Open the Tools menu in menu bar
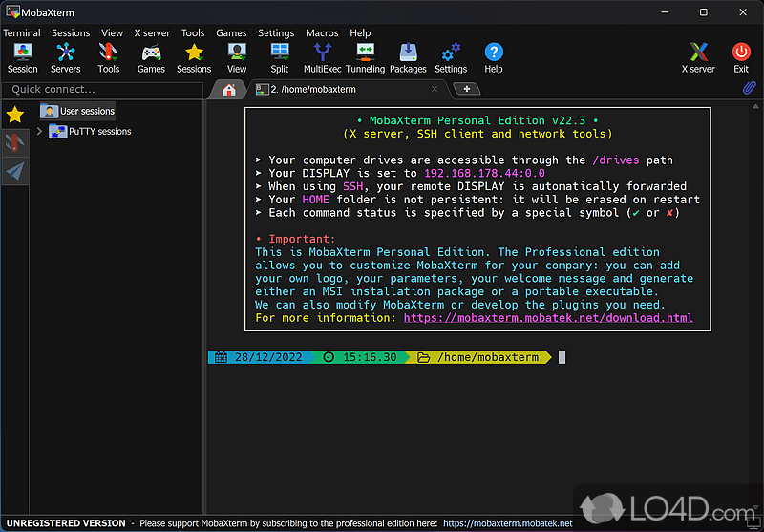764x532 pixels. (x=193, y=32)
